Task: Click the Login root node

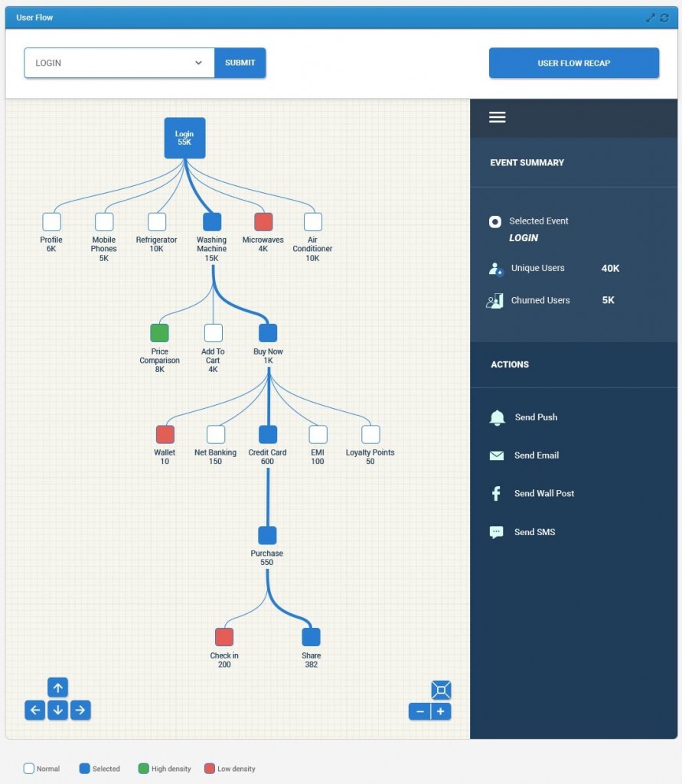Action: 184,138
